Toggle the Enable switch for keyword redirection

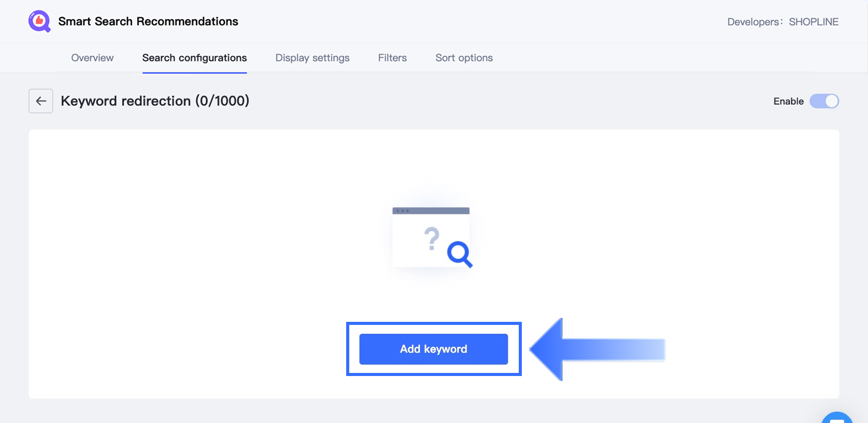click(x=824, y=101)
